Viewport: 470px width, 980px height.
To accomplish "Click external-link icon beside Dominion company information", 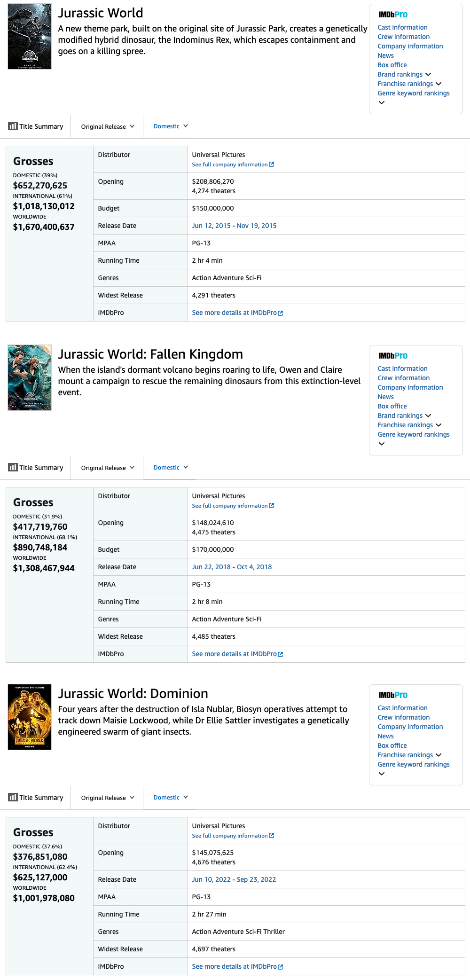I will point(272,836).
